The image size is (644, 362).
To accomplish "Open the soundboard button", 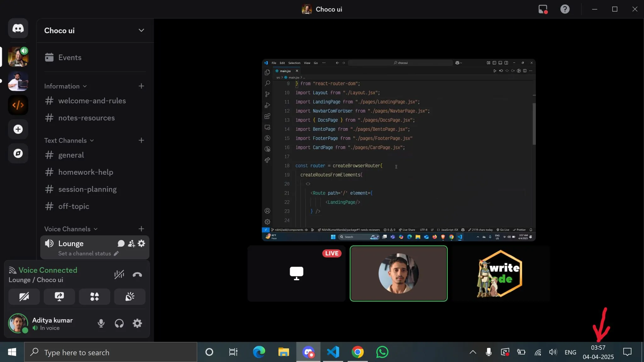I will point(130,297).
